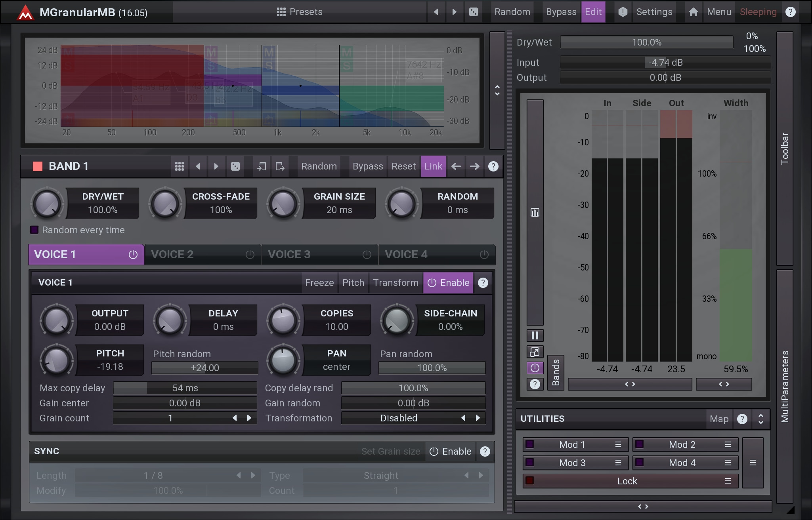Click random preset dice icon in title bar
Screen dimensions: 812x520
(x=473, y=12)
